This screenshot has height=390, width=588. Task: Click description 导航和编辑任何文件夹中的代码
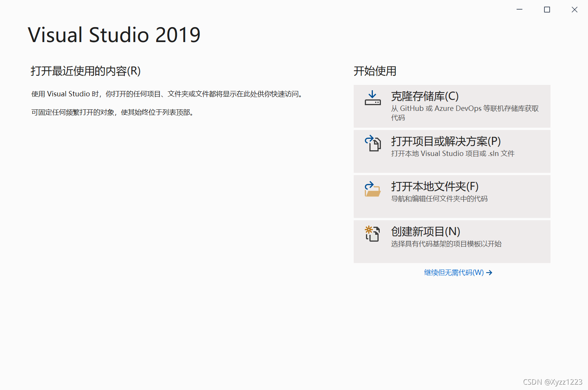[439, 198]
